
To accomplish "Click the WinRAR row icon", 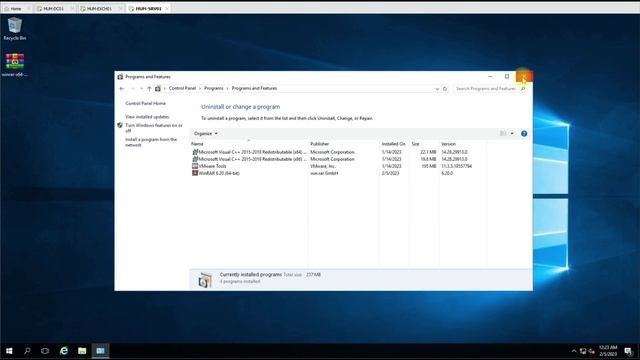I will pos(195,173).
